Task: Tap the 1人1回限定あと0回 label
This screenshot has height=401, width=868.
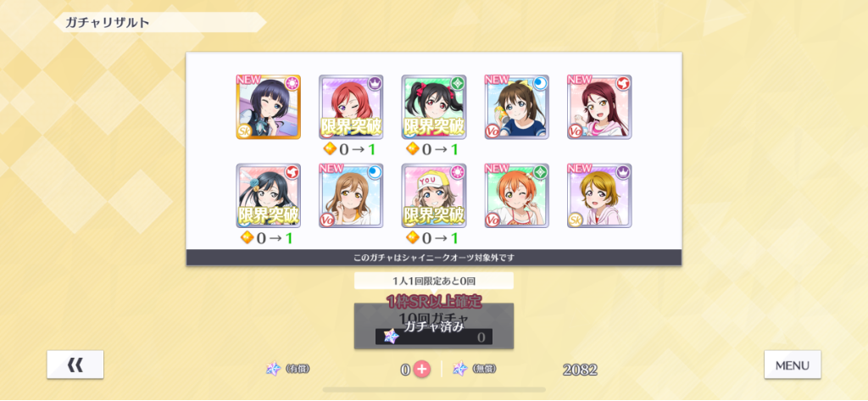Action: (x=434, y=281)
